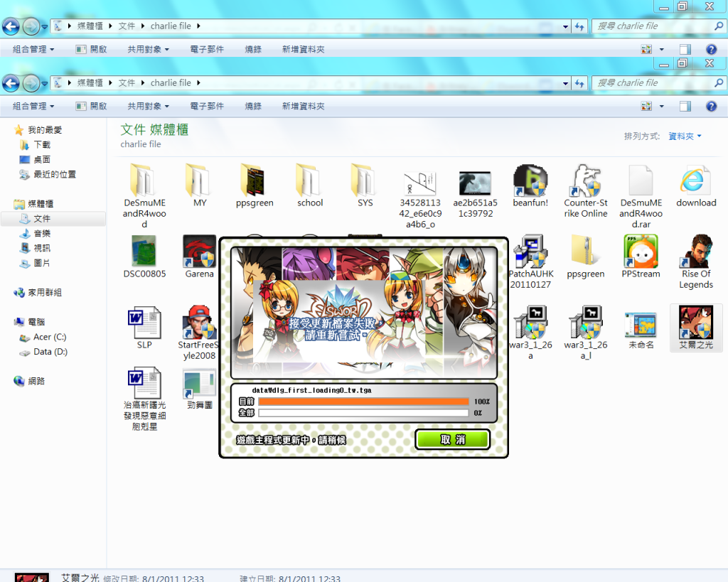Open the ppsgreen folder with the dark thumbnail

tap(255, 185)
